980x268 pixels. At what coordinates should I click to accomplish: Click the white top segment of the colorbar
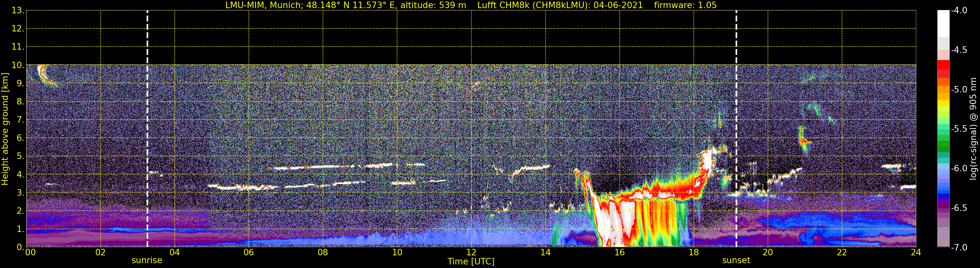(x=943, y=24)
